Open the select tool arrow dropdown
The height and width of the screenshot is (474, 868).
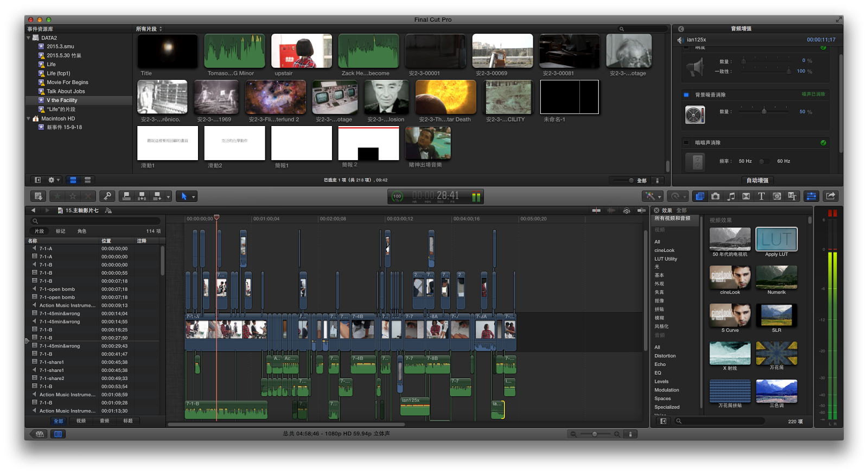click(x=194, y=197)
